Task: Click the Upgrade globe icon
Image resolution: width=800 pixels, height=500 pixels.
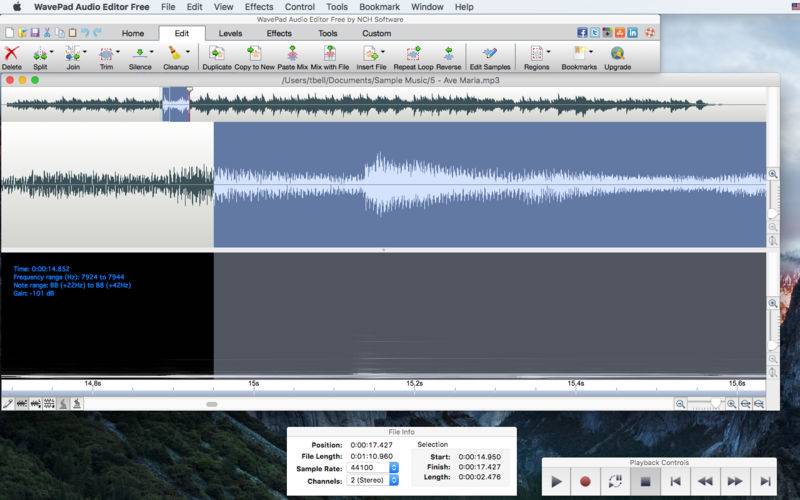Action: pos(617,53)
